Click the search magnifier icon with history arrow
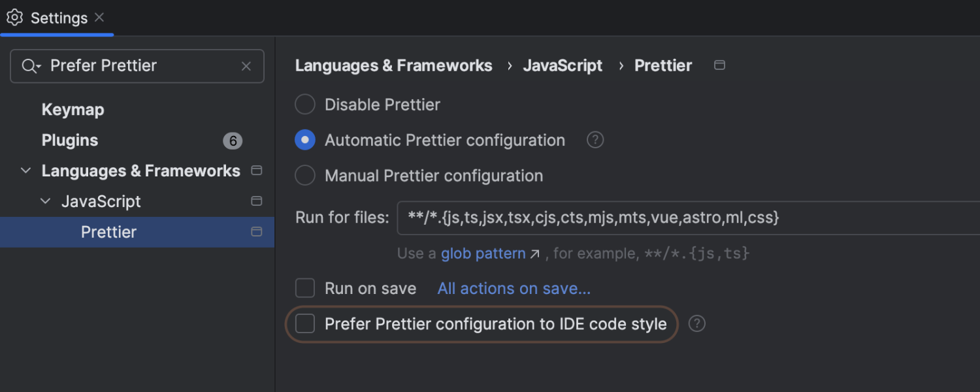Image resolution: width=980 pixels, height=392 pixels. tap(31, 66)
